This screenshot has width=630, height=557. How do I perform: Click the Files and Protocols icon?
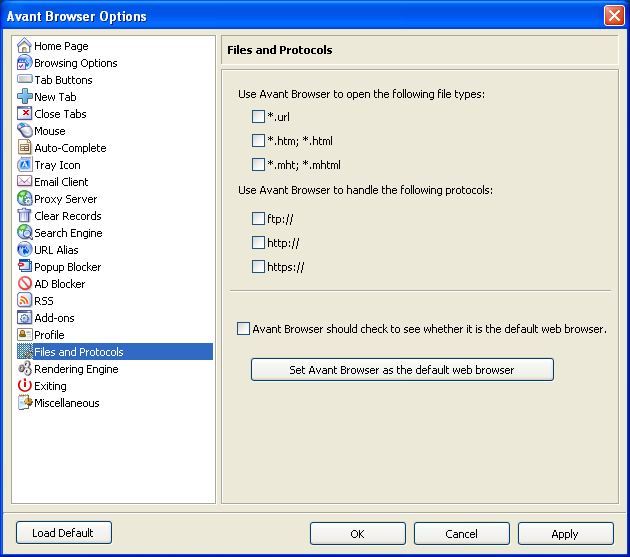(24, 352)
